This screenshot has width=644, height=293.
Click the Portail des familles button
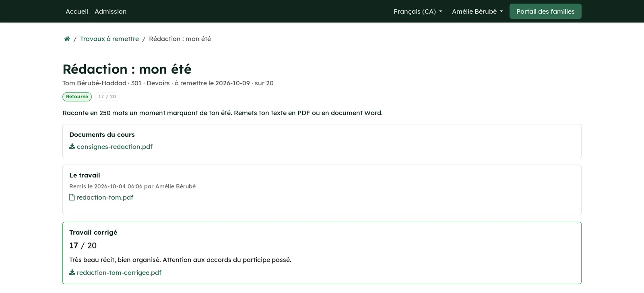(545, 11)
